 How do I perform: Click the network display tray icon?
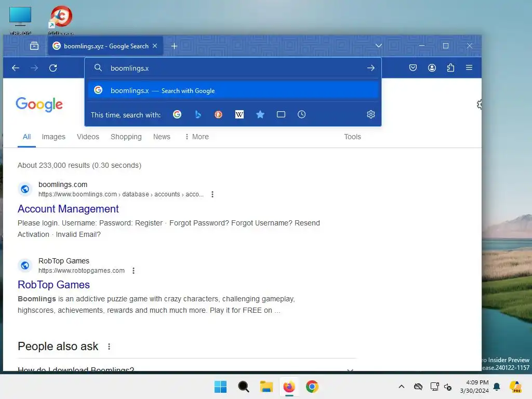[434, 387]
